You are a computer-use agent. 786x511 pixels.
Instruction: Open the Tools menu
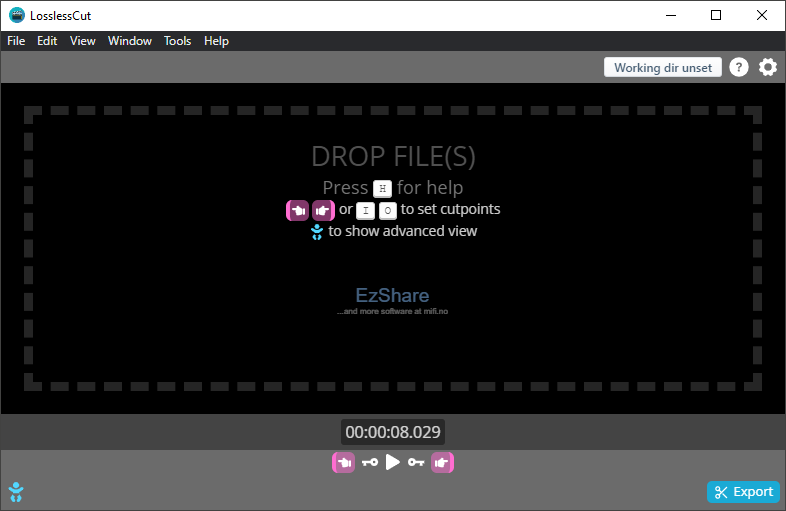(177, 41)
